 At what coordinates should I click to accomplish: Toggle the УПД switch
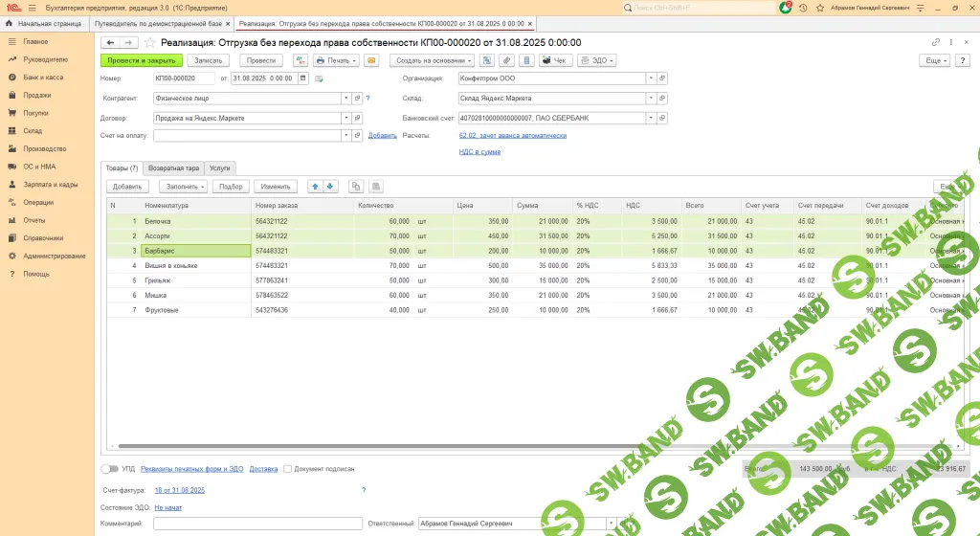tap(110, 469)
